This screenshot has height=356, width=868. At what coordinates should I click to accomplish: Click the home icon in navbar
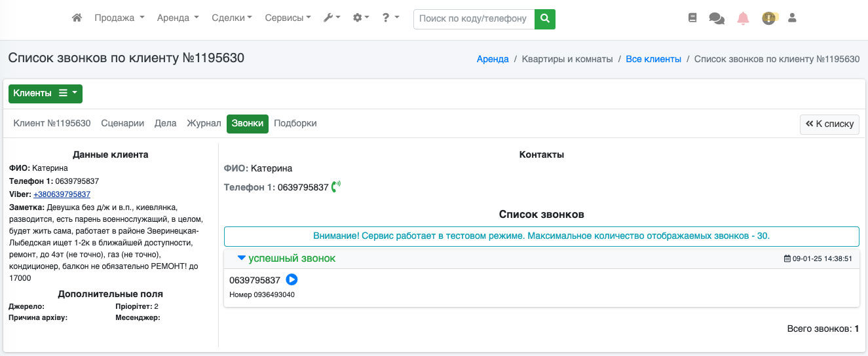pyautogui.click(x=77, y=18)
